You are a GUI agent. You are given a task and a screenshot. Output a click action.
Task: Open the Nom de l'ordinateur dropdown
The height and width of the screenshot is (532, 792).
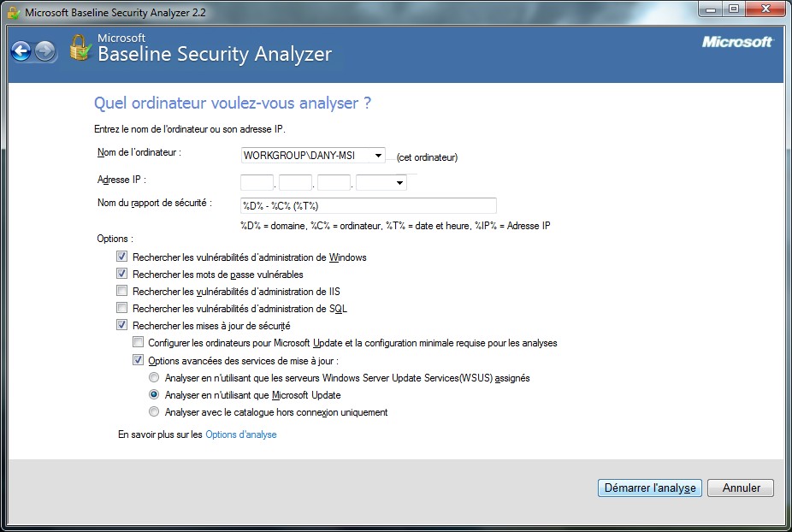(378, 156)
